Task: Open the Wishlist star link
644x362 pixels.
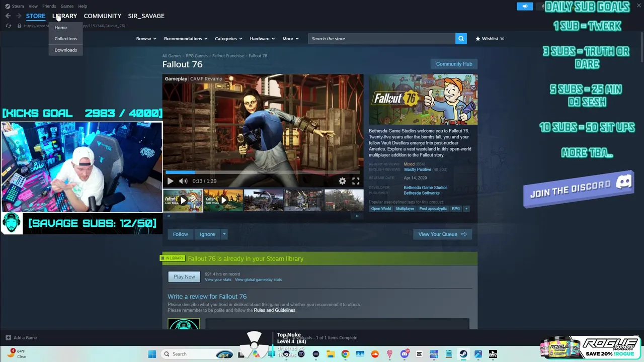Action: coord(490,39)
